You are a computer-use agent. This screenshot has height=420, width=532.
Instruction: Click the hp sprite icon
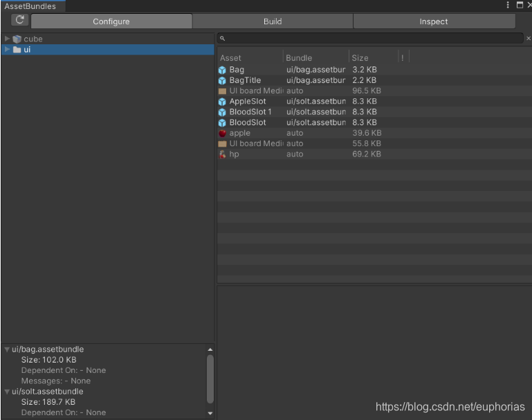(222, 154)
